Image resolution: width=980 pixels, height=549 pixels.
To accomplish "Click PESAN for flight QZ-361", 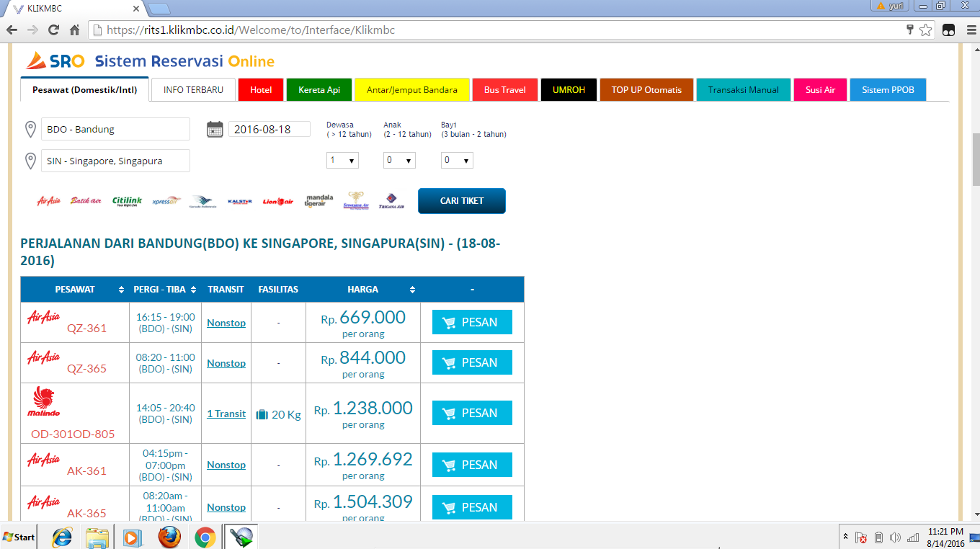I will (x=472, y=322).
